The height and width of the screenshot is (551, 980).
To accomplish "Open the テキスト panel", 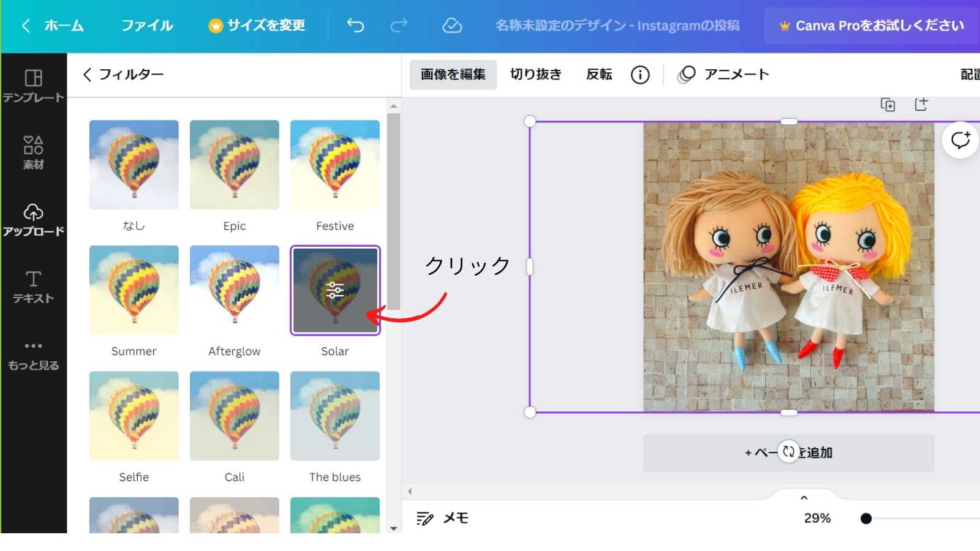I will pos(34,287).
